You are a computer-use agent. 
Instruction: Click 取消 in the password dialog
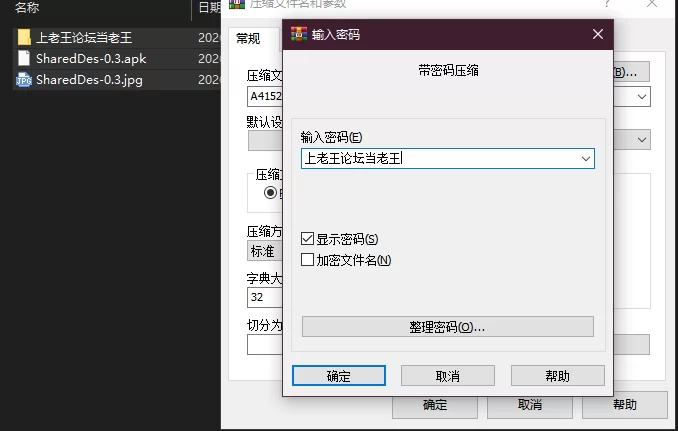point(448,376)
